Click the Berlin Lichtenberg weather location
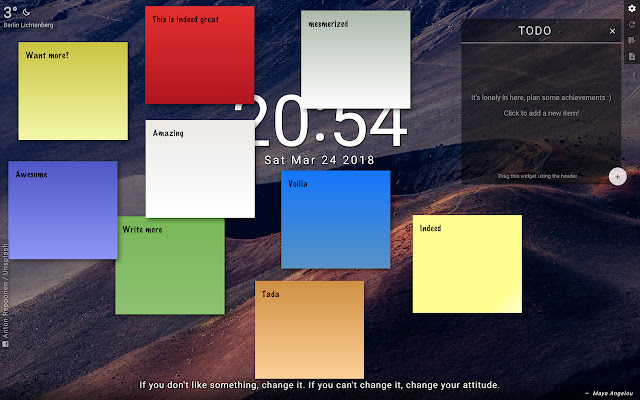Screen dimensions: 640x400 coord(28,24)
